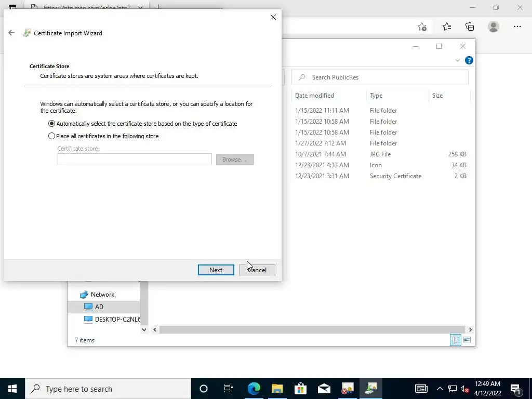This screenshot has width=532, height=399.
Task: Switch to Large icons view icon
Action: 467,340
